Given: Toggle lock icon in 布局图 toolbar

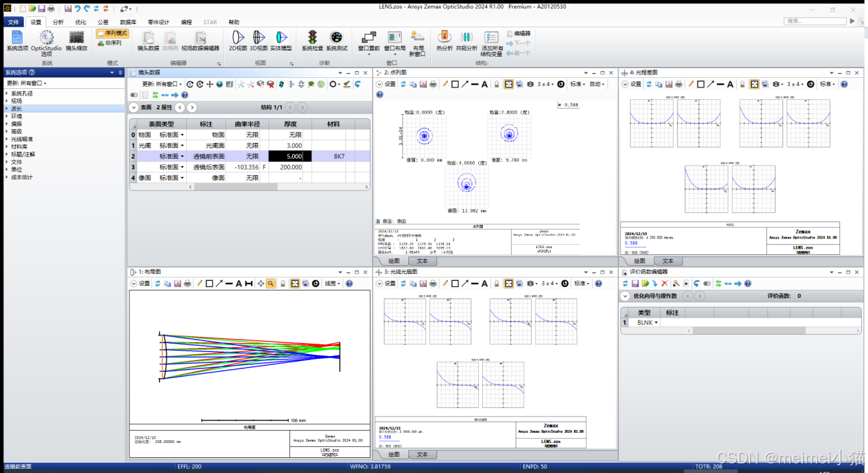Looking at the screenshot, I should coord(282,283).
